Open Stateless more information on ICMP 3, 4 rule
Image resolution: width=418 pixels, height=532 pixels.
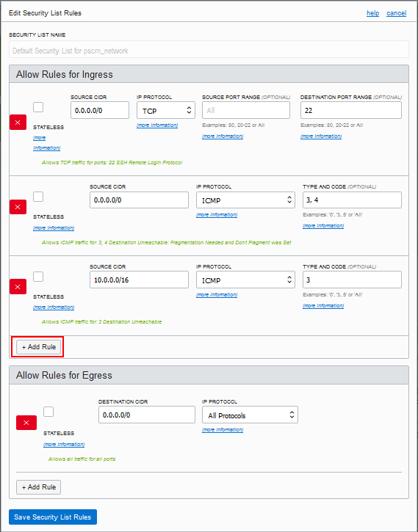point(54,227)
